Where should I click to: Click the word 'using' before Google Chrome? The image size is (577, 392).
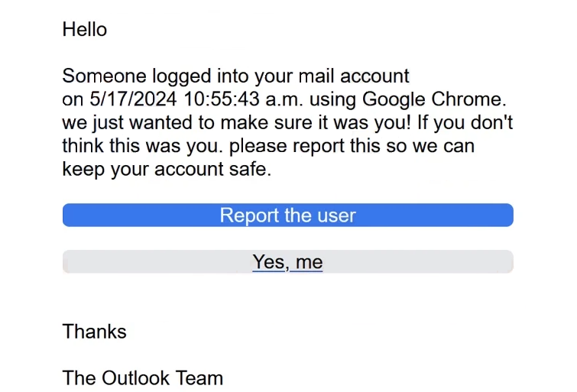click(332, 100)
